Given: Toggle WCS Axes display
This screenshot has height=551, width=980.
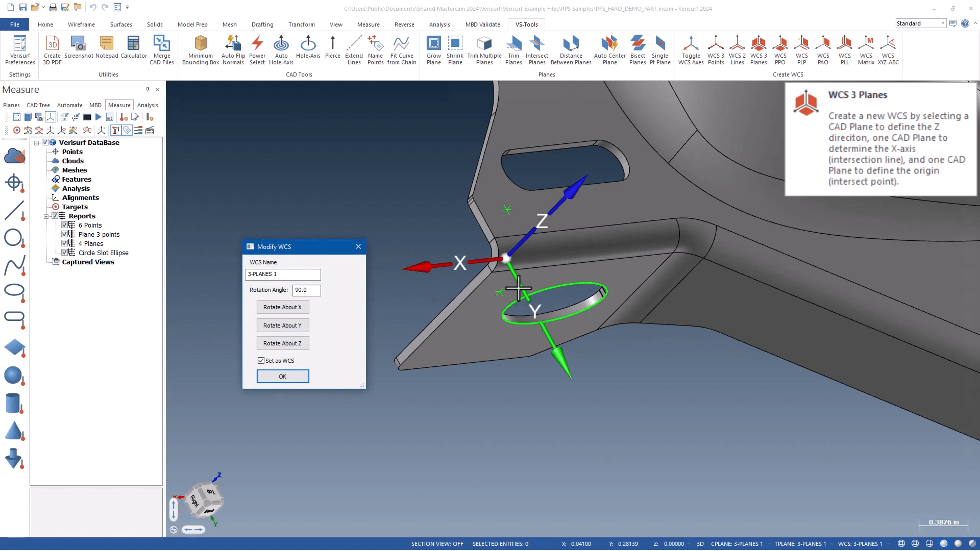Looking at the screenshot, I should tap(691, 50).
